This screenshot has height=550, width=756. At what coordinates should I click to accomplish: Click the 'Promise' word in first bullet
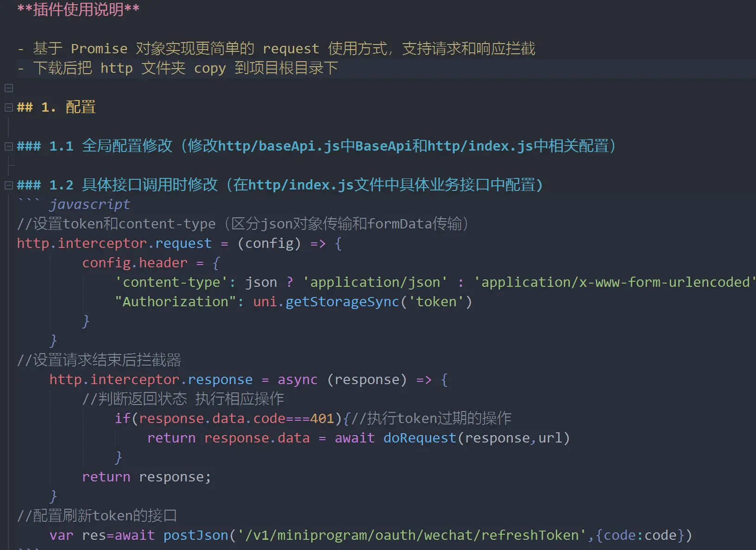click(x=99, y=48)
